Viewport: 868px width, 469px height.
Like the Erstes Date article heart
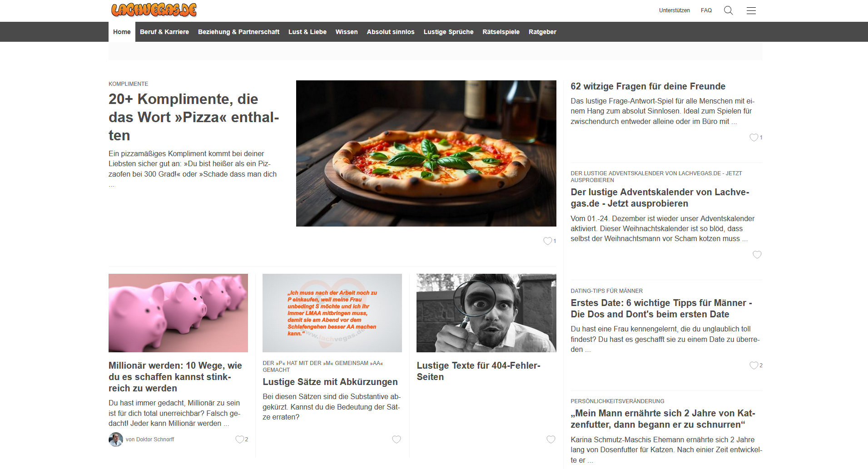(x=754, y=365)
